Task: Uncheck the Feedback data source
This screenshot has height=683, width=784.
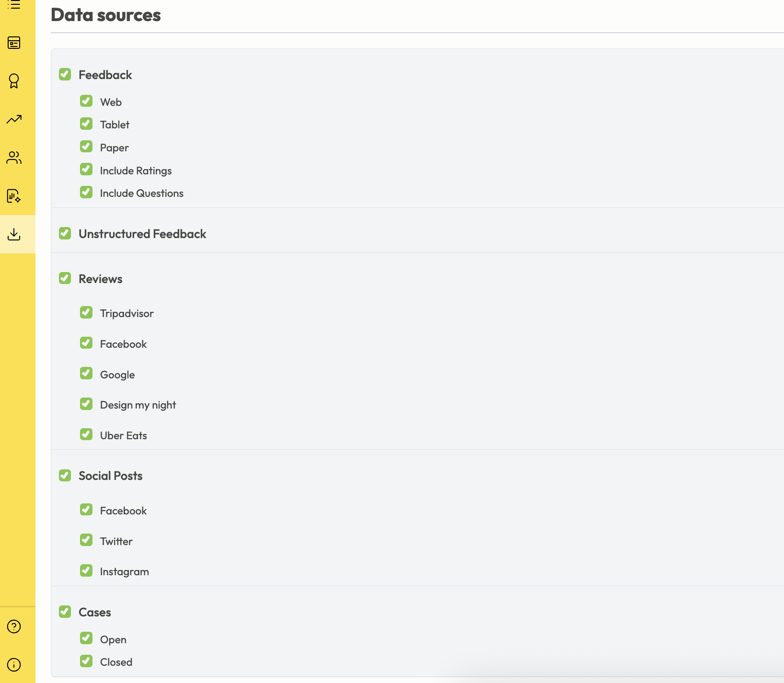Action: 65,74
